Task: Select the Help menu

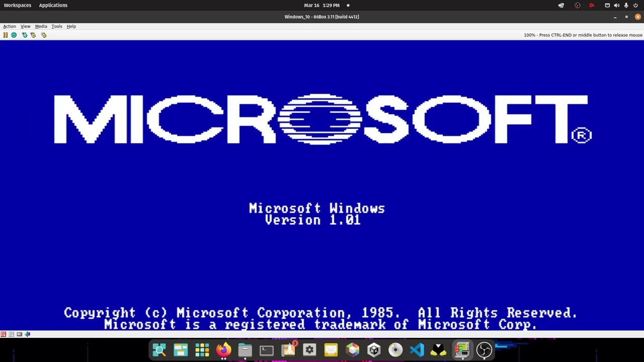Action: (71, 26)
